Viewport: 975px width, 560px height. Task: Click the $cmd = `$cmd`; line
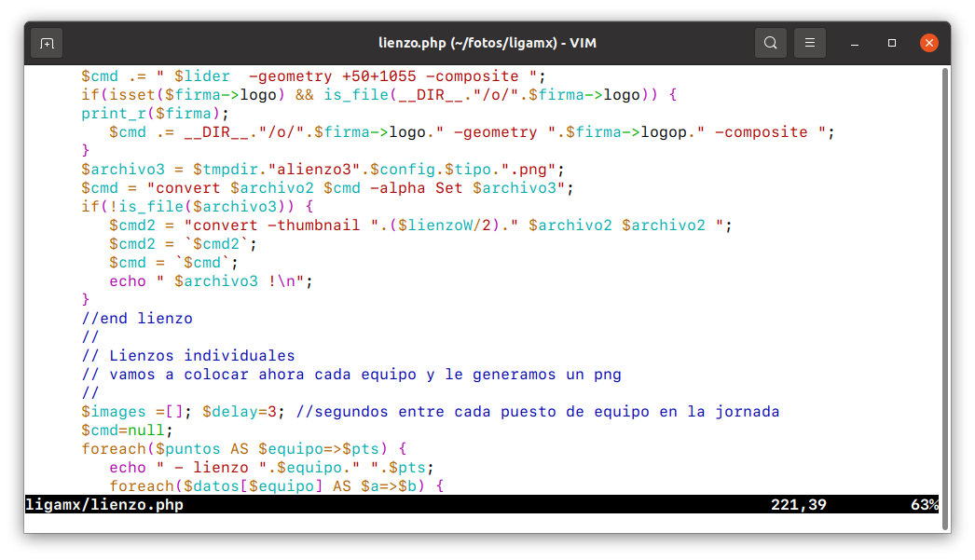coord(173,263)
